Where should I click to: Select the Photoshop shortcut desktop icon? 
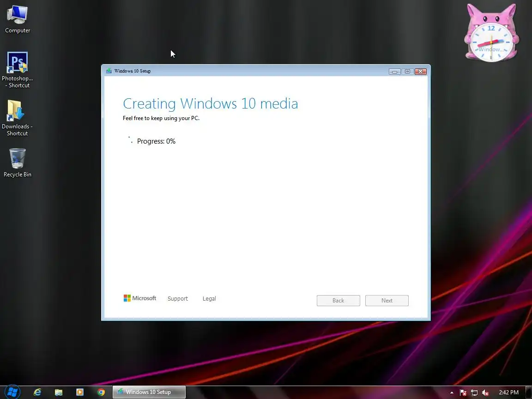(x=17, y=70)
